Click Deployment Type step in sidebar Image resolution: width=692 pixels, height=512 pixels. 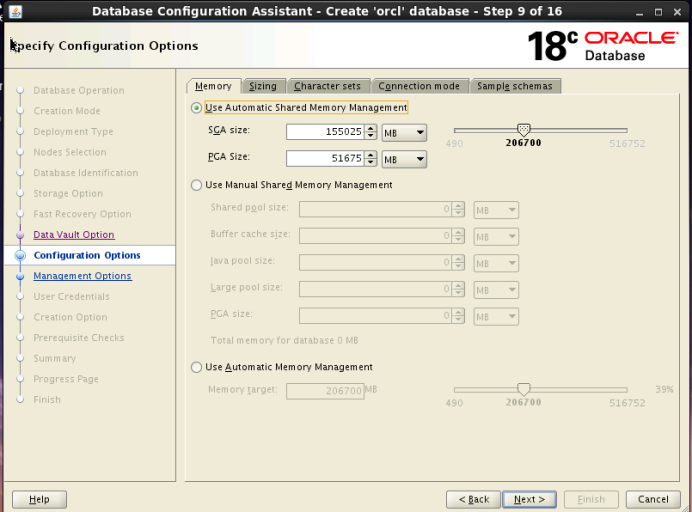73,132
